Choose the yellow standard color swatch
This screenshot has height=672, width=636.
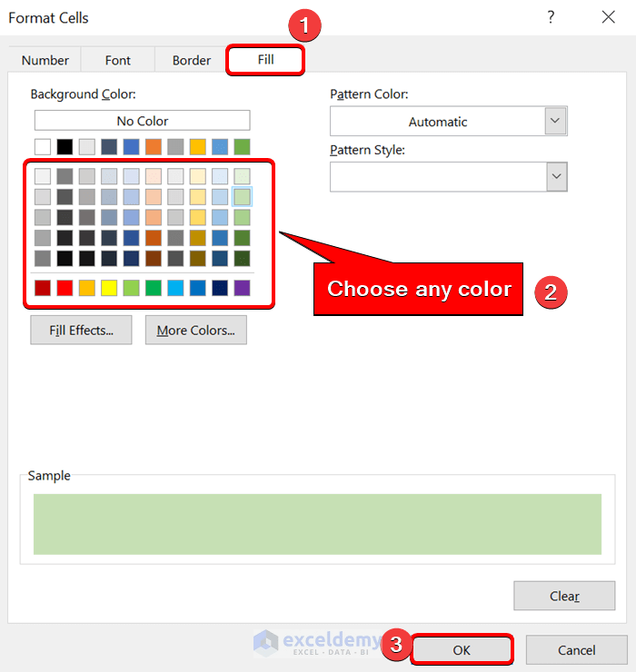tap(109, 288)
